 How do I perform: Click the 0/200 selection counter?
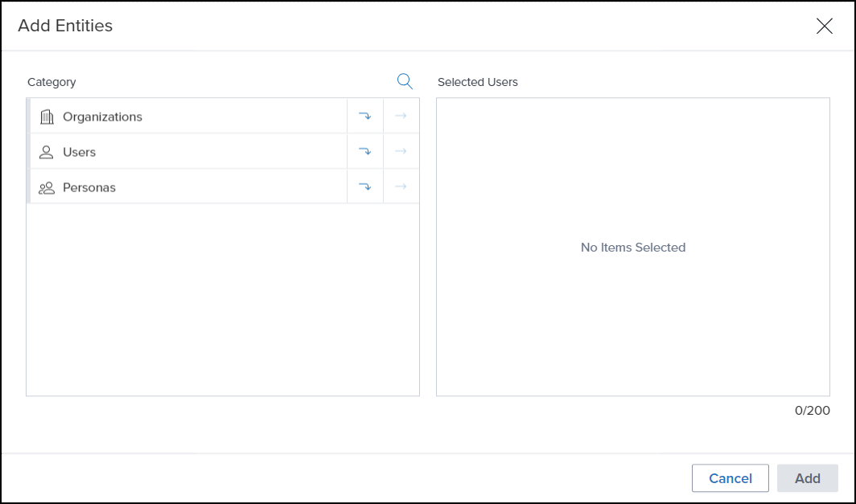812,411
